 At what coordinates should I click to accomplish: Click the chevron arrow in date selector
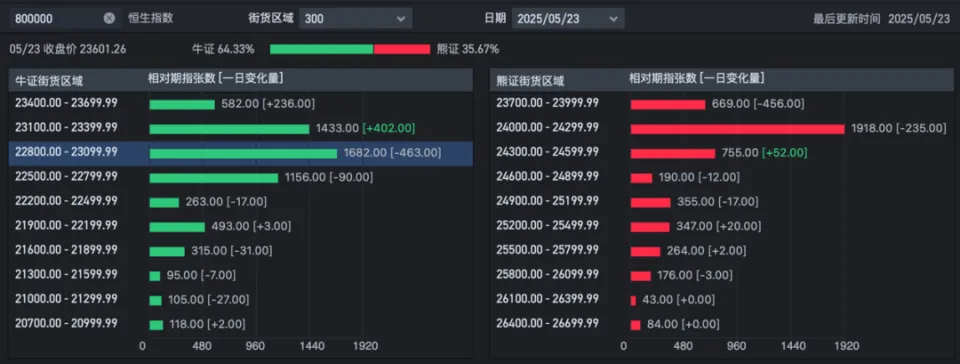(x=613, y=19)
